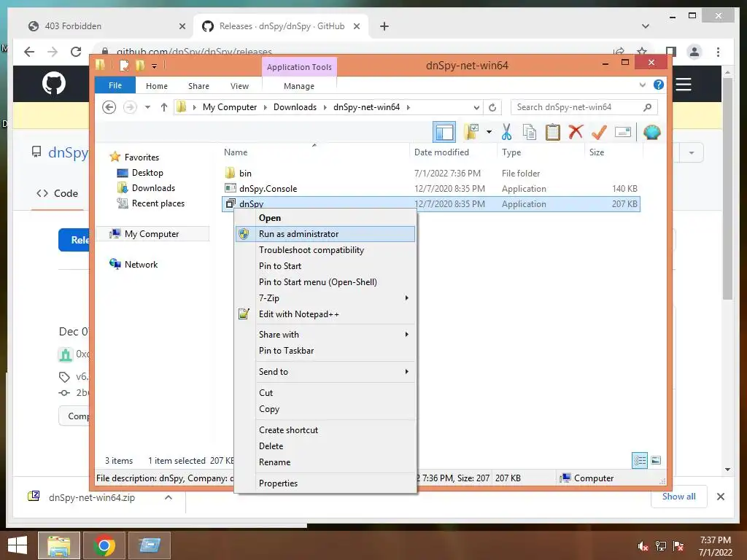Click the Copy toolbar icon
The image size is (747, 560).
click(530, 132)
